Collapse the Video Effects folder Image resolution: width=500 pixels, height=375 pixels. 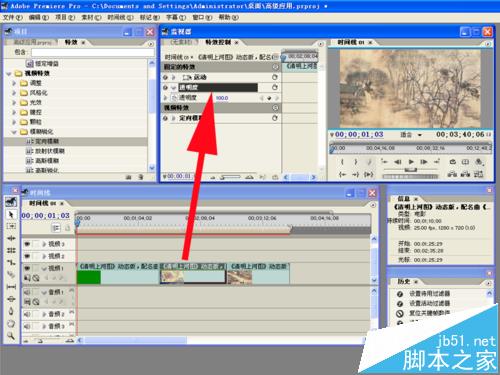point(9,73)
